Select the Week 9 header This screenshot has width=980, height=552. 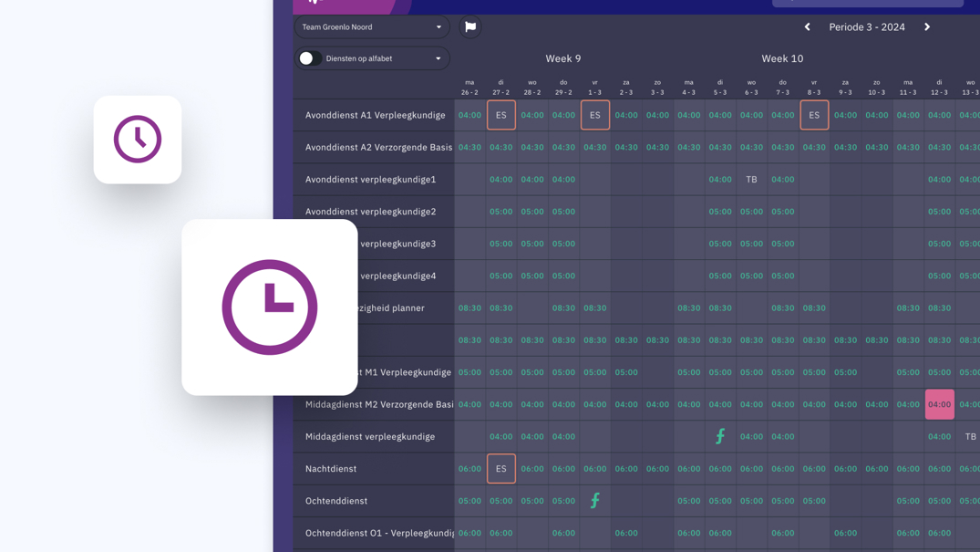tap(563, 58)
